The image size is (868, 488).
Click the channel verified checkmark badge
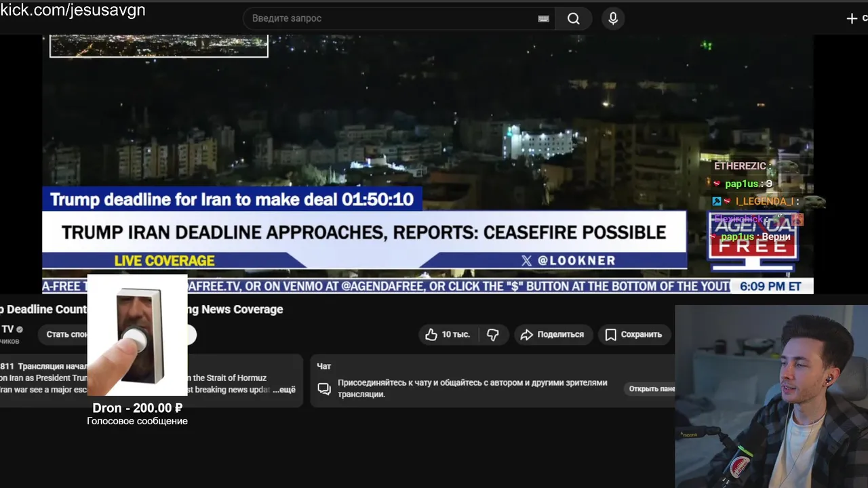(20, 330)
